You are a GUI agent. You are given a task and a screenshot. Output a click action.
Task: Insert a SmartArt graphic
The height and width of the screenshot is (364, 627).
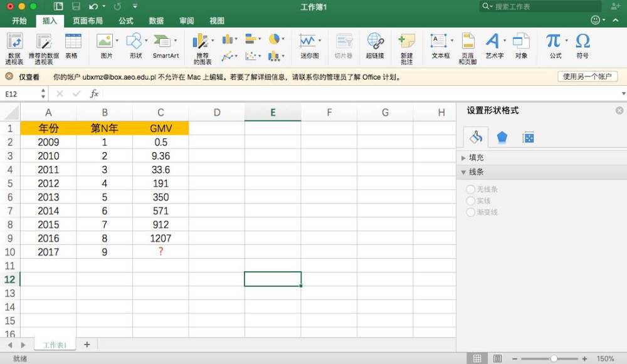(165, 44)
